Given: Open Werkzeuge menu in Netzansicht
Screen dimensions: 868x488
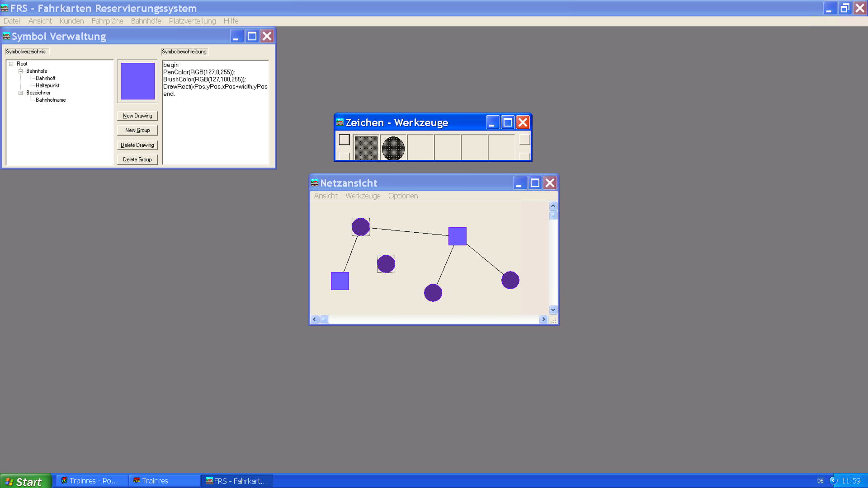Looking at the screenshot, I should [363, 196].
